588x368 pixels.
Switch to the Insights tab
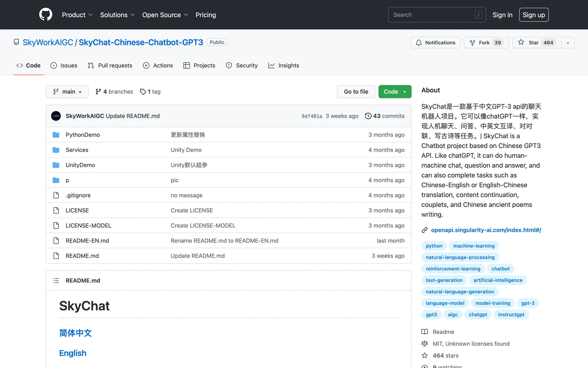[284, 65]
